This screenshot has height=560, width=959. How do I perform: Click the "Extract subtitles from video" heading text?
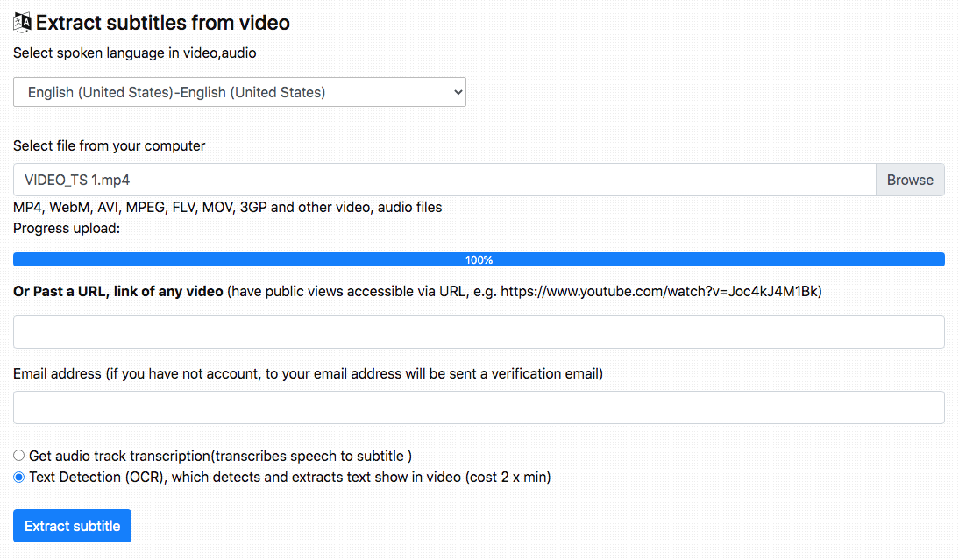(163, 23)
